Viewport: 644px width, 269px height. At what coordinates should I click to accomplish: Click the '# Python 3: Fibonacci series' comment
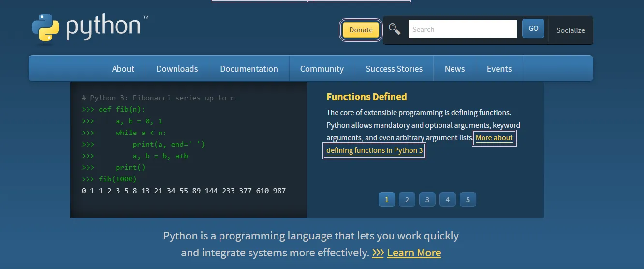pos(158,98)
